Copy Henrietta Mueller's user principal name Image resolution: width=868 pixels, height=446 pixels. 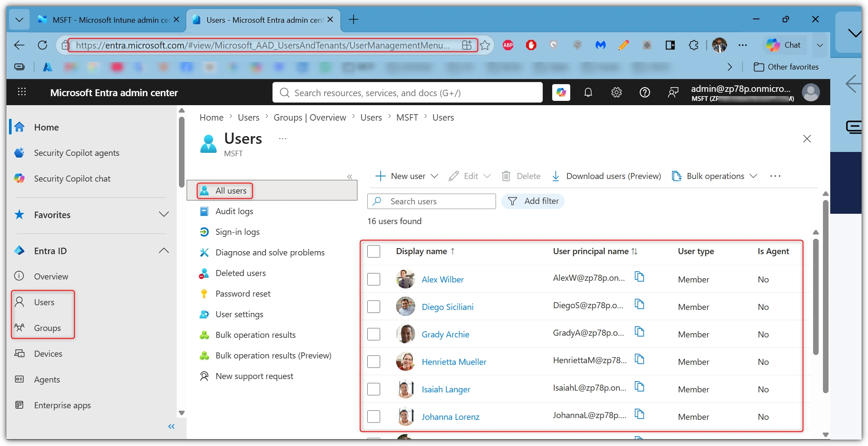[639, 359]
